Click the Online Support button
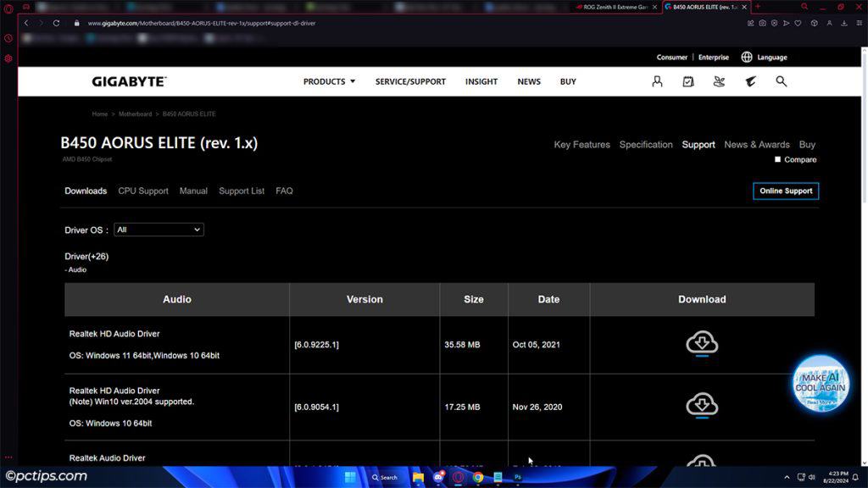Screen dimensions: 868x488 785,191
